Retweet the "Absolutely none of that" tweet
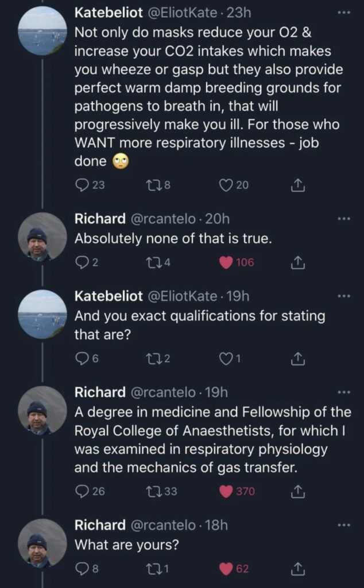 click(x=153, y=263)
